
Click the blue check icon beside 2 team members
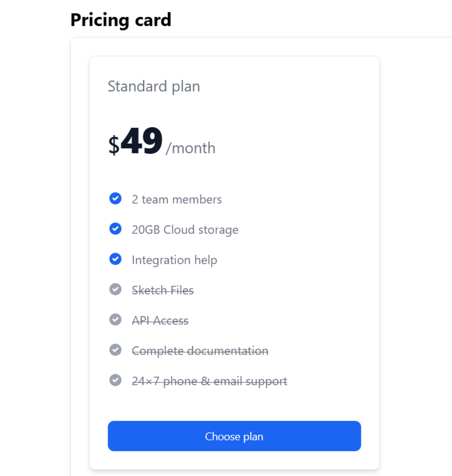pos(115,198)
